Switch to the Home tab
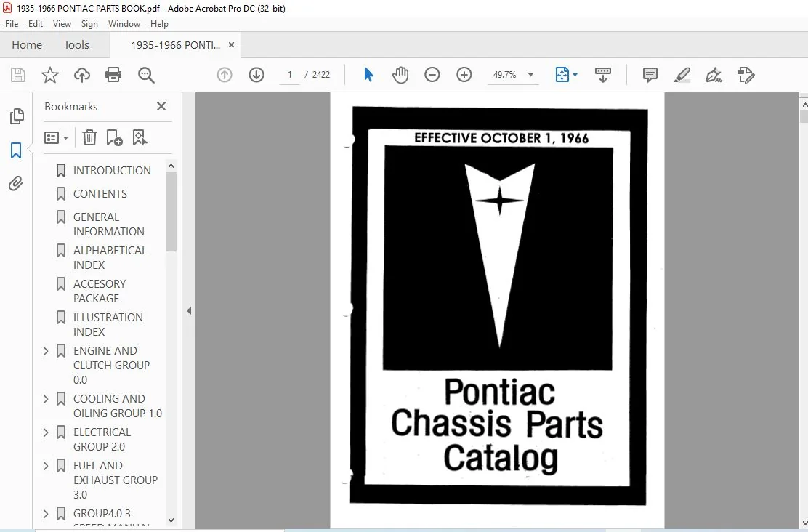Viewport: 808px width, 532px height. (x=27, y=45)
